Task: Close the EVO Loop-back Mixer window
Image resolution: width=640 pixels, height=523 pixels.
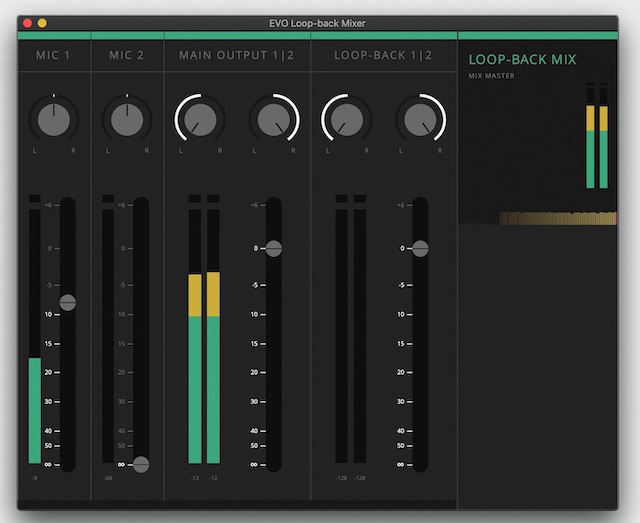Action: (x=27, y=23)
